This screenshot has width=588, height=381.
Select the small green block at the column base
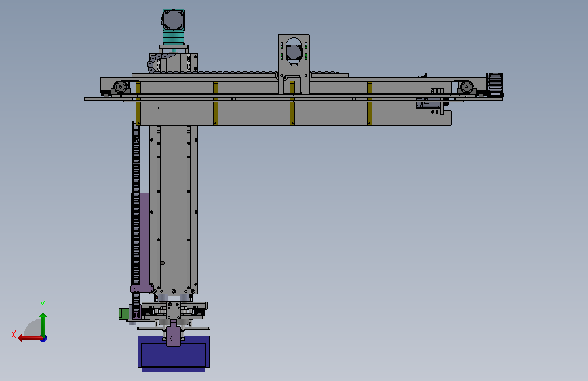[x=123, y=314]
